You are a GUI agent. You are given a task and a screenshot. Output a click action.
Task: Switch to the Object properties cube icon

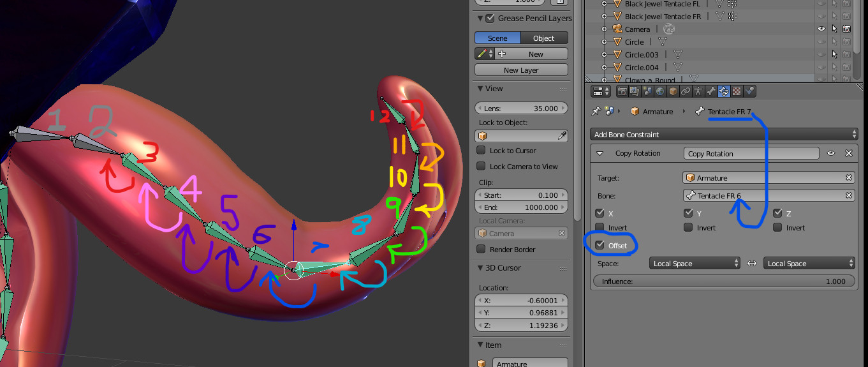[673, 91]
